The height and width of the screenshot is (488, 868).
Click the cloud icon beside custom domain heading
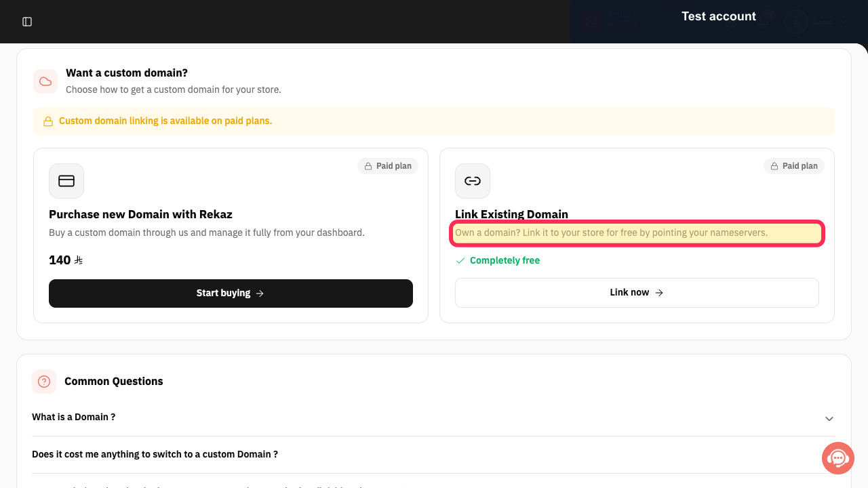45,81
